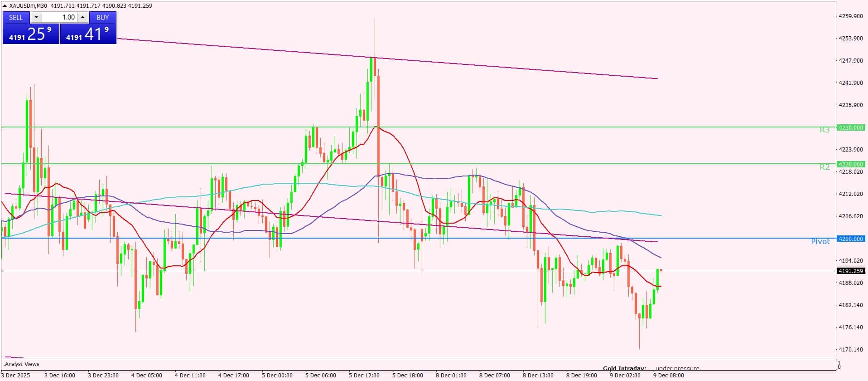Click the Analyst Views indicator label
This screenshot has height=381, width=868.
click(21, 364)
